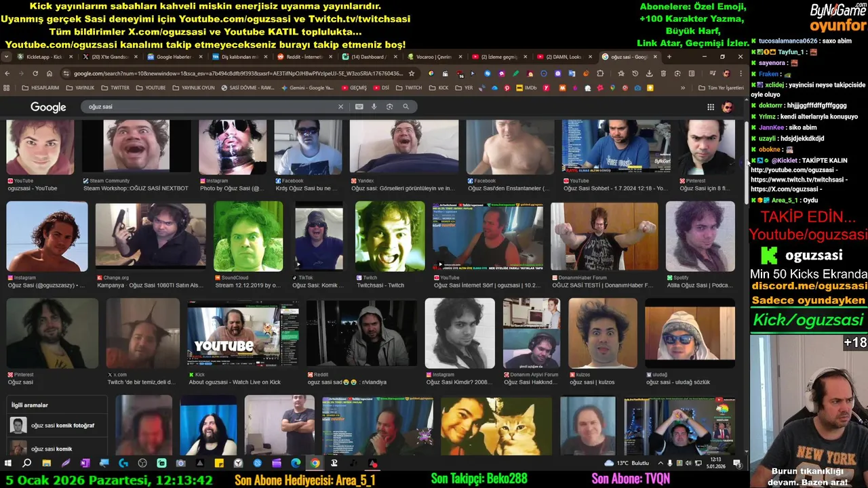Open the HESAPLARIM bookmarks folder
868x488 pixels.
41,87
